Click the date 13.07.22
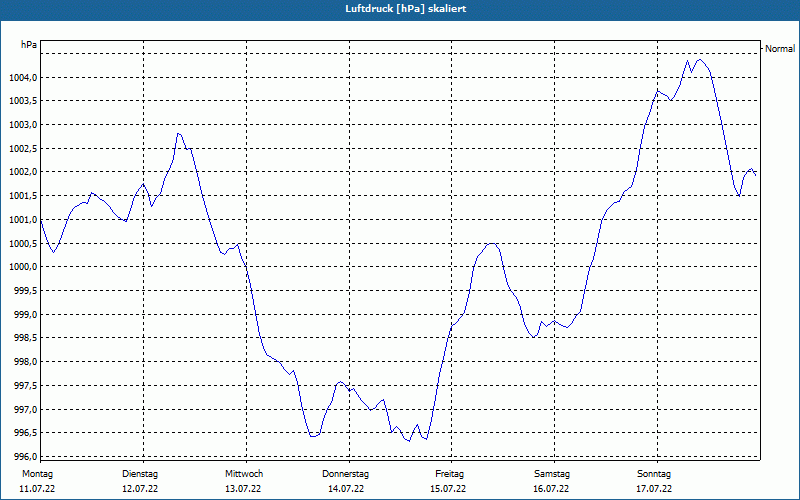The width and height of the screenshot is (800, 500). coord(243,489)
